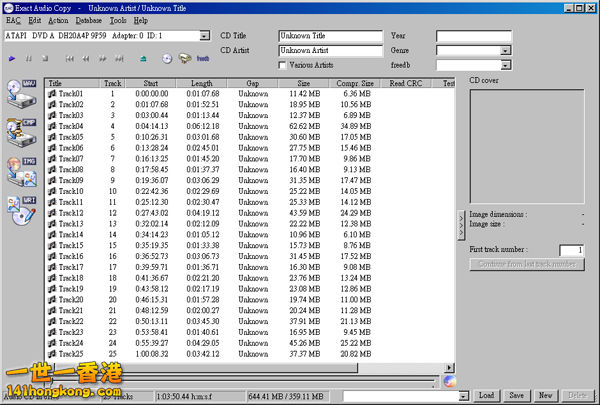Click the CMP compressed copy sidebar icon

click(x=21, y=131)
